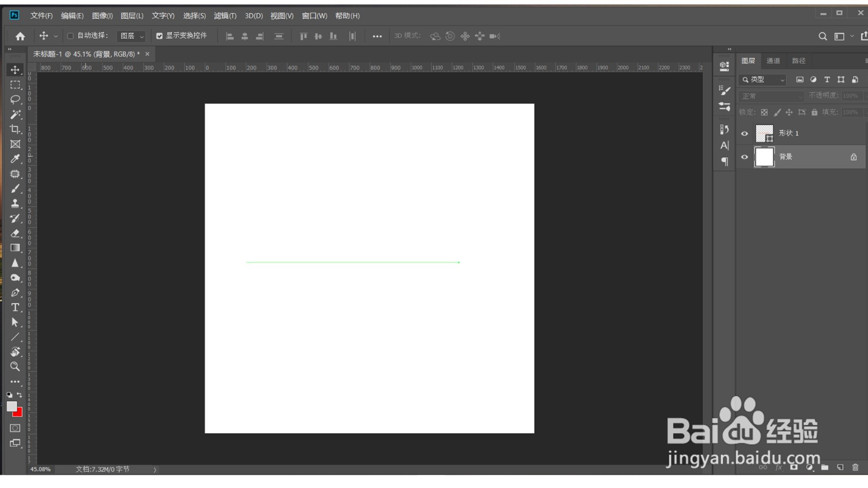Toggle the shape layer filter icon
868x488 pixels.
point(841,80)
